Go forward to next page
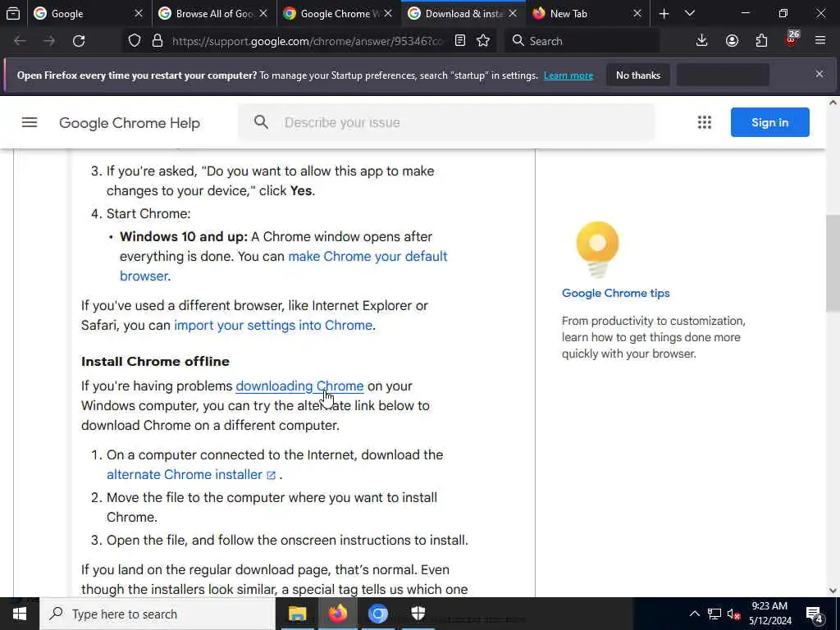Image resolution: width=840 pixels, height=630 pixels. click(x=49, y=41)
